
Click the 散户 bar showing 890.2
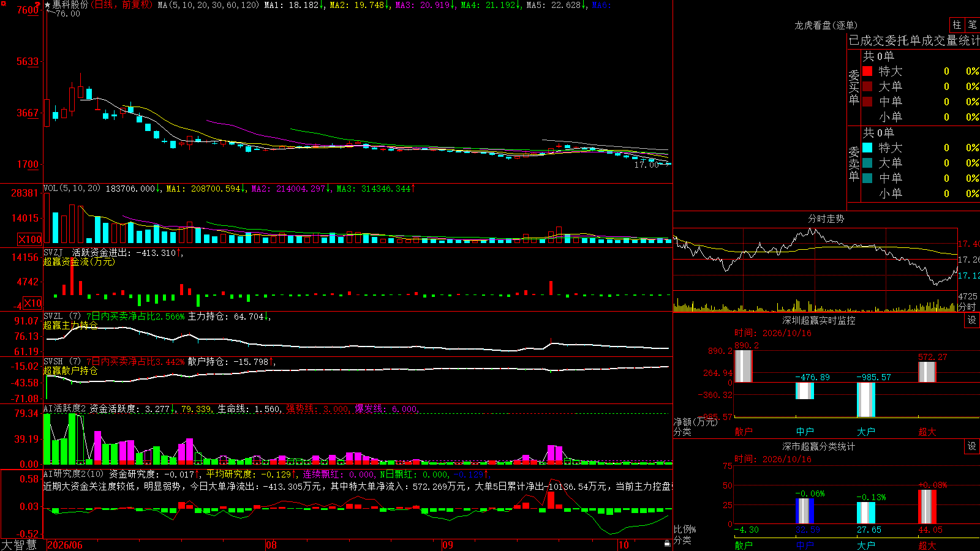744,366
